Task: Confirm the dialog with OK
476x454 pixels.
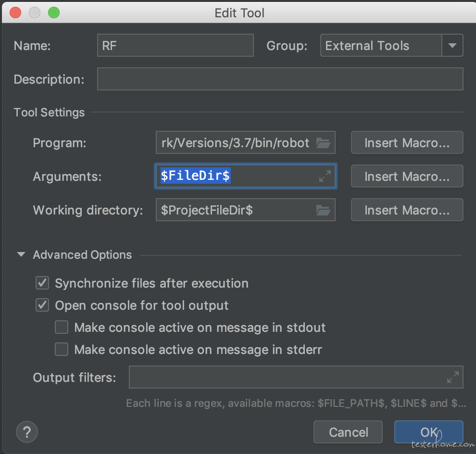Action: pos(429,432)
